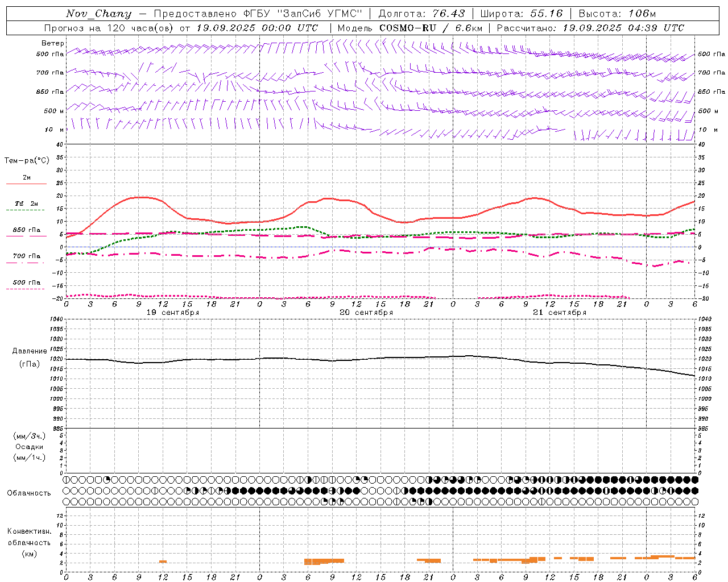Screen dimensions: 728x582
Task: Click the dotted line sample under 500 гПа legend
Action: [25, 289]
